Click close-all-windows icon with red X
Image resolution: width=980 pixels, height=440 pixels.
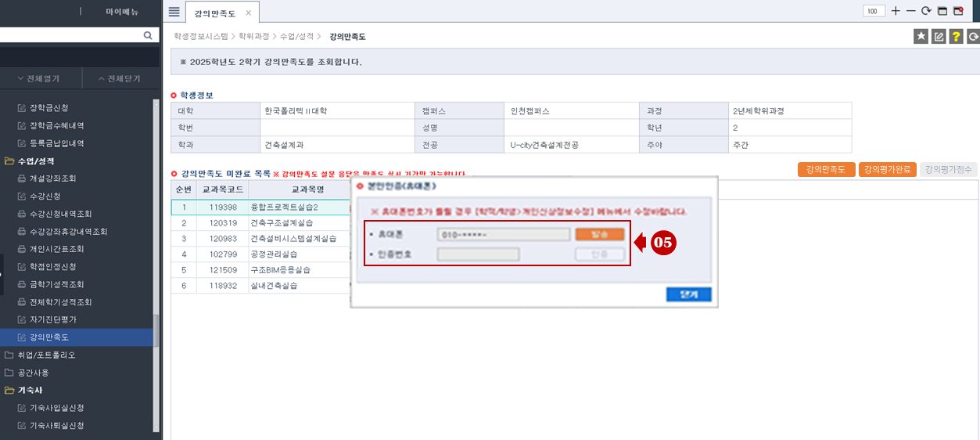pos(958,11)
